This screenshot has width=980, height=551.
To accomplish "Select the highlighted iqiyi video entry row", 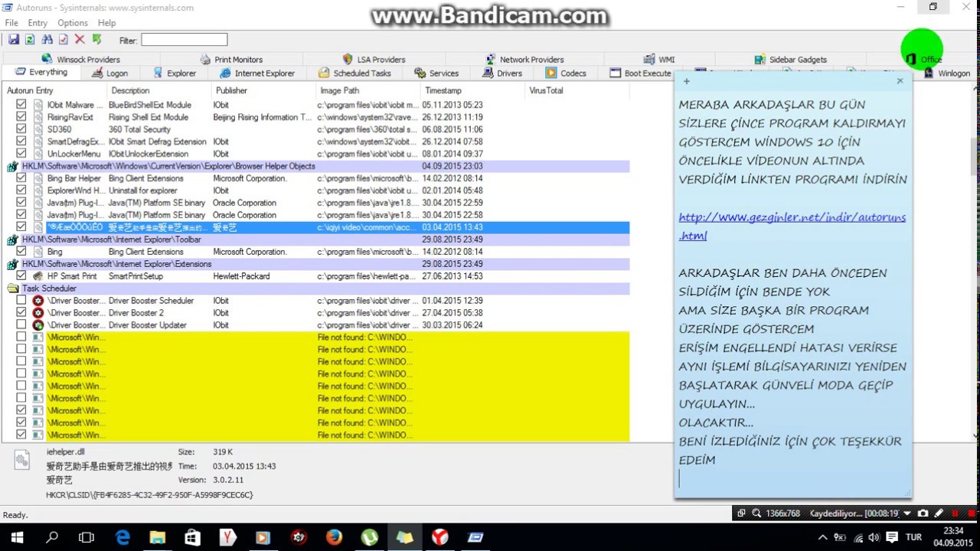I will click(x=316, y=227).
